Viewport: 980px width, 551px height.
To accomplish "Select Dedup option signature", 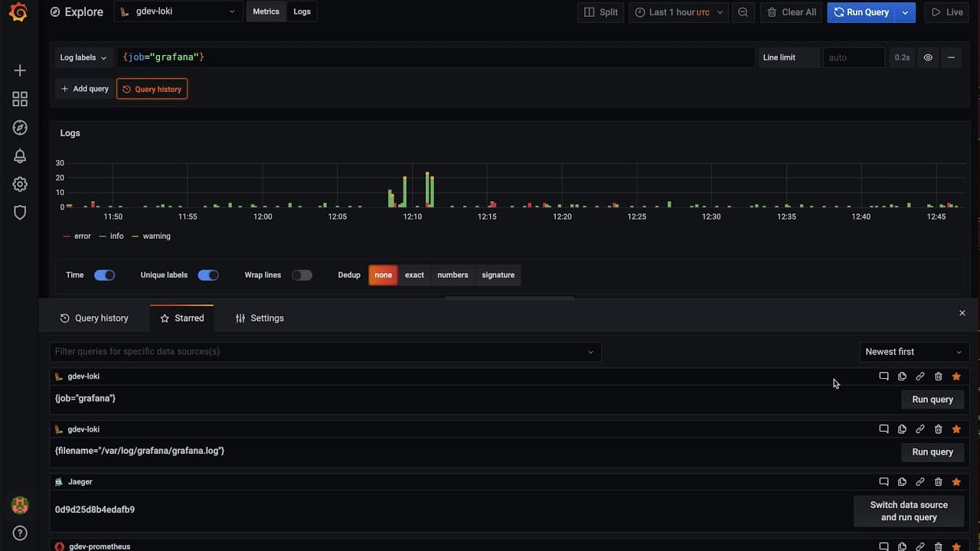I will coord(498,275).
